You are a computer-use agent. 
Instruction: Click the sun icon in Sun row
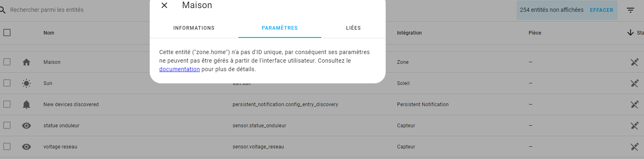pyautogui.click(x=26, y=83)
